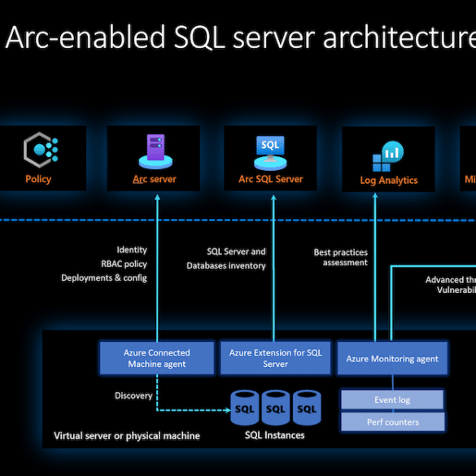Select the Azure Extension for SQL Server box

click(x=275, y=358)
